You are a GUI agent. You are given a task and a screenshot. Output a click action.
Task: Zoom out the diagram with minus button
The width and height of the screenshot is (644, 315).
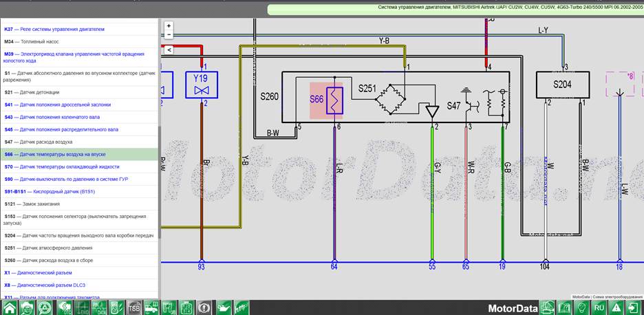169,34
